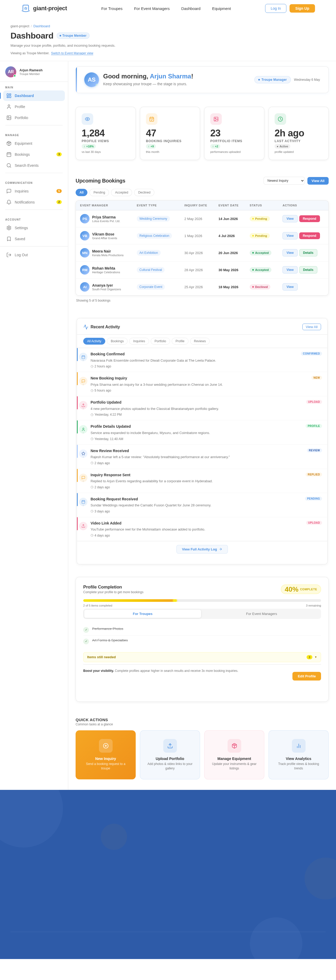This screenshot has height=980, width=336.
Task: Switch to Profile activity tab
Action: 180,341
